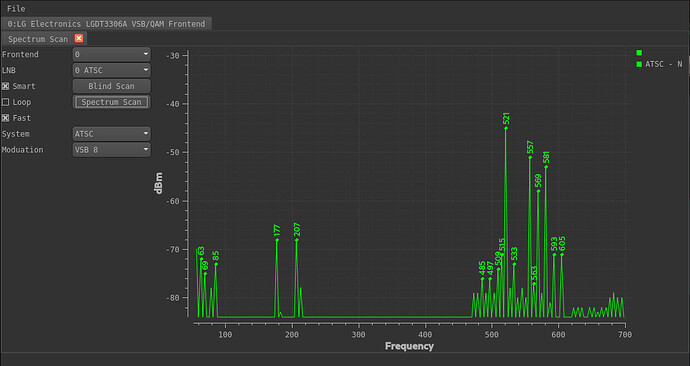Click the unlabeled top legend swatch
690x366 pixels.
[x=639, y=52]
